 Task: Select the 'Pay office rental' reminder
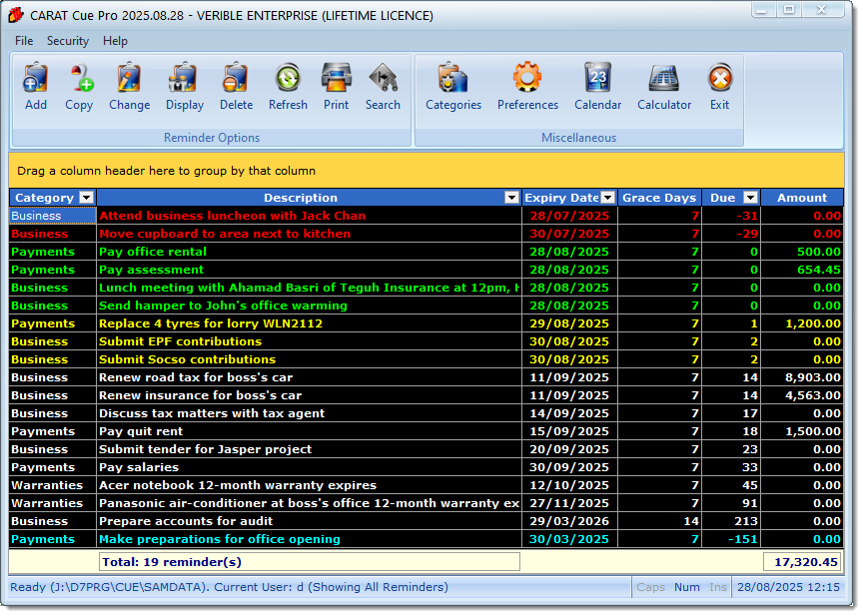tap(426, 252)
